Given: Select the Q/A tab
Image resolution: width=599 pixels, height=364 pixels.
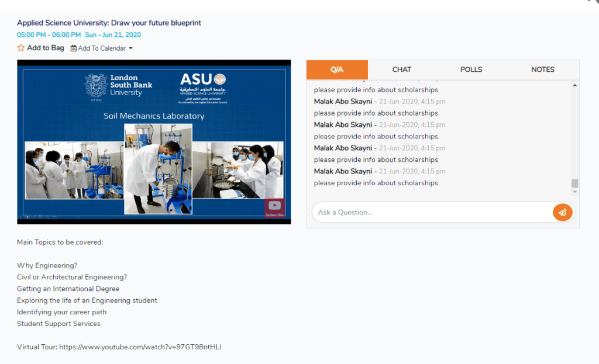Looking at the screenshot, I should point(337,70).
